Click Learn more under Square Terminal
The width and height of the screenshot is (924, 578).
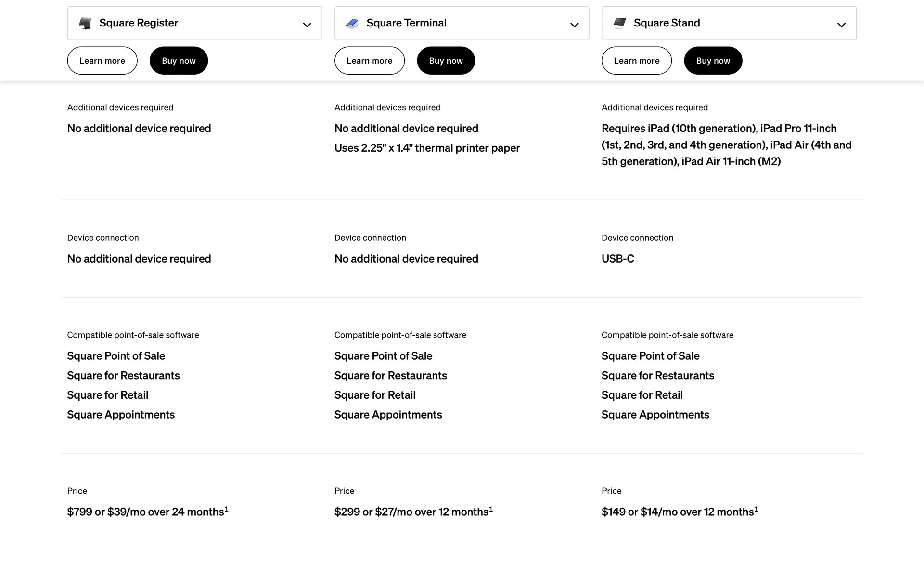point(369,61)
